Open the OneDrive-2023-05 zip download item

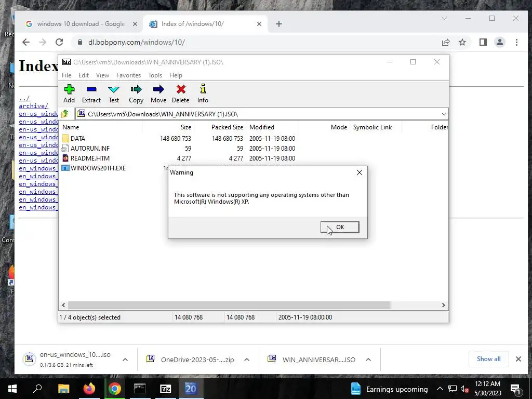point(190,360)
